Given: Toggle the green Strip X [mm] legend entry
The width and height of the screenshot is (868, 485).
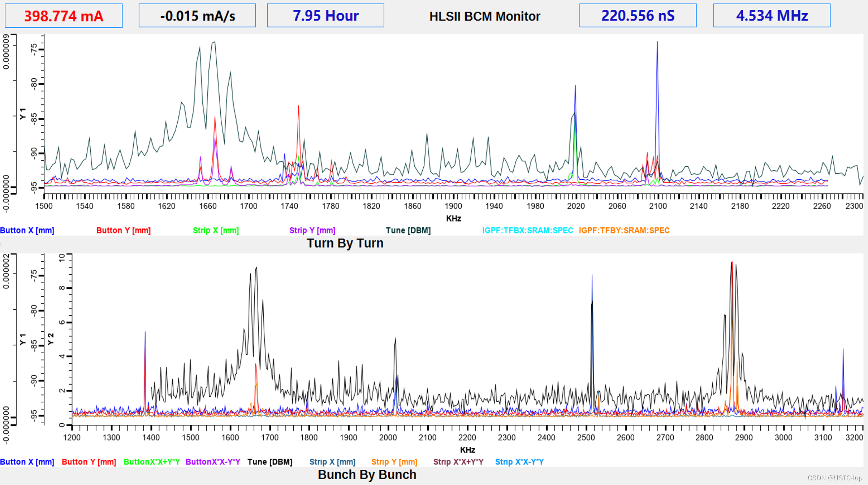Looking at the screenshot, I should (216, 230).
